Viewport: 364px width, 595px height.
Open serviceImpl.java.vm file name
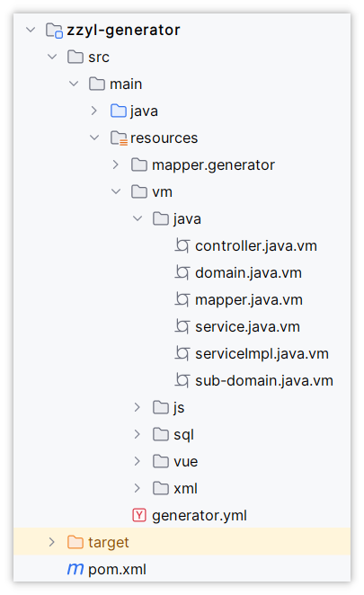tap(262, 354)
